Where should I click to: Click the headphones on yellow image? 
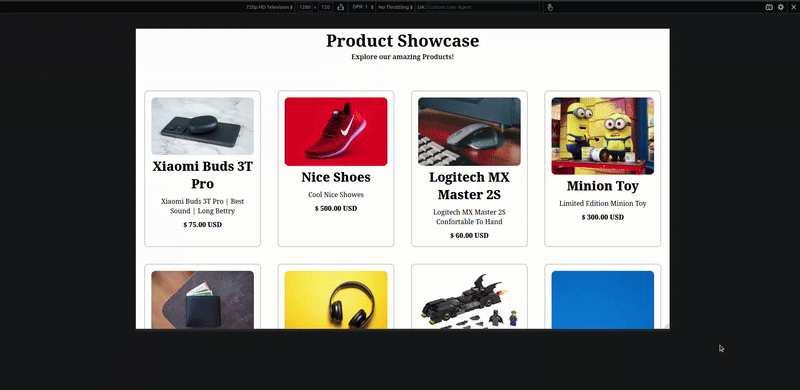click(336, 300)
